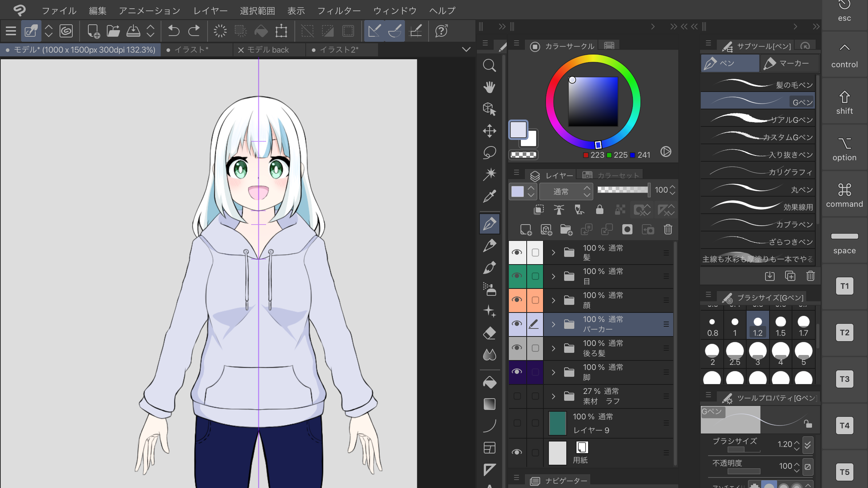Select the リアルGペン sub tool
This screenshot has height=488, width=868.
click(758, 118)
